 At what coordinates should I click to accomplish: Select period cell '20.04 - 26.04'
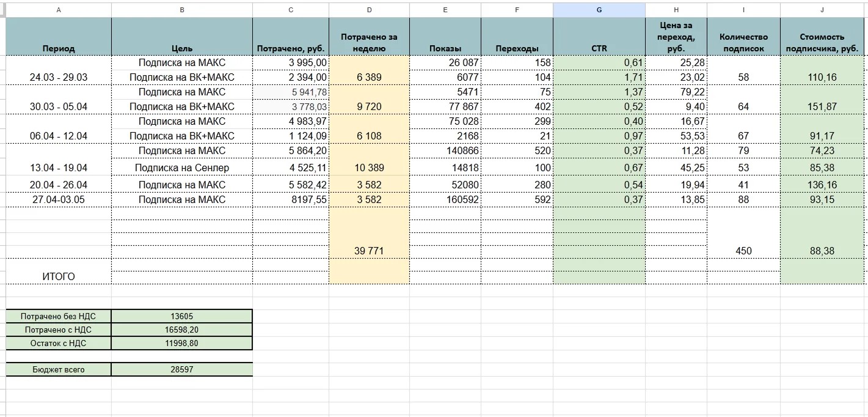pyautogui.click(x=59, y=185)
